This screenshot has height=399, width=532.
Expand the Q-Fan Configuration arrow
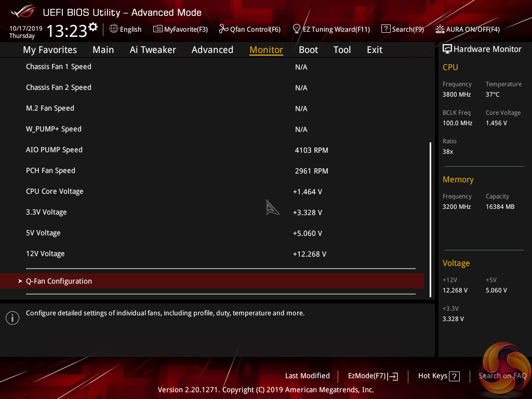point(20,281)
